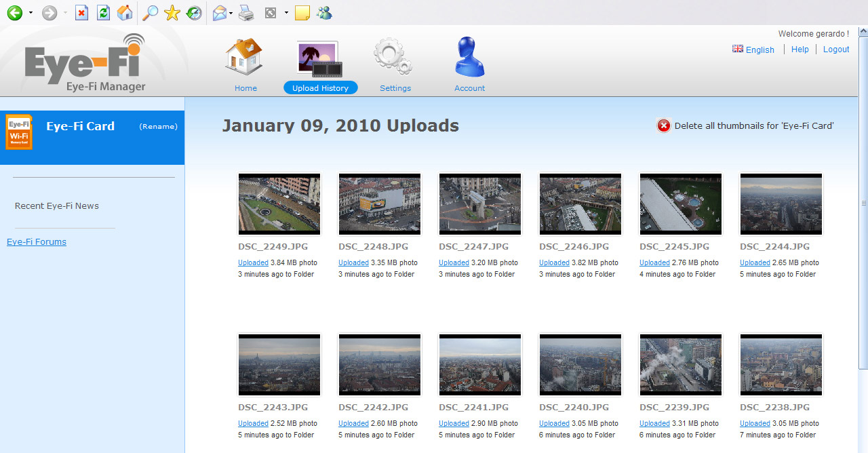Go to the Account tab
This screenshot has height=453, width=868.
click(x=470, y=88)
